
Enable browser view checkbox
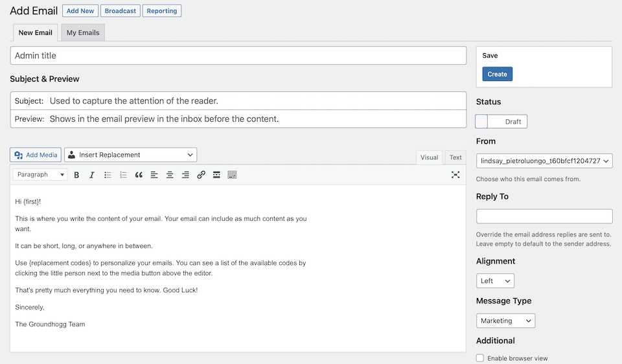pyautogui.click(x=480, y=358)
